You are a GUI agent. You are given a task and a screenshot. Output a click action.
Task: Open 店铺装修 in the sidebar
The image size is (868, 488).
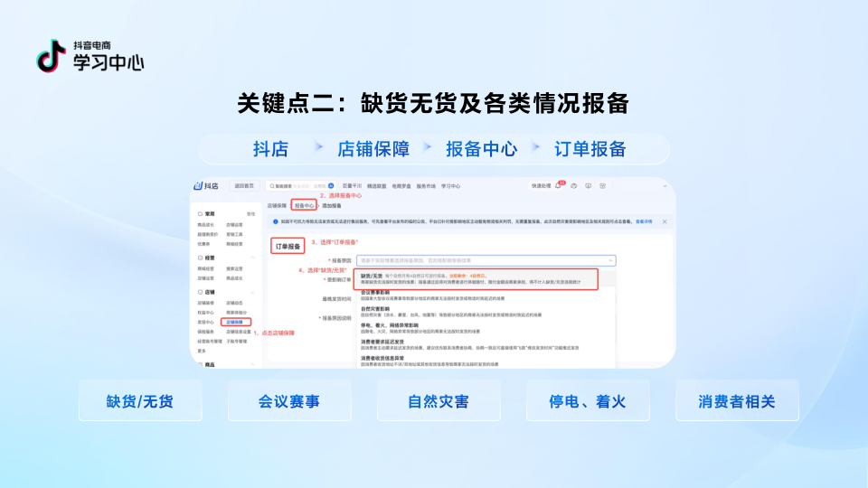205,304
